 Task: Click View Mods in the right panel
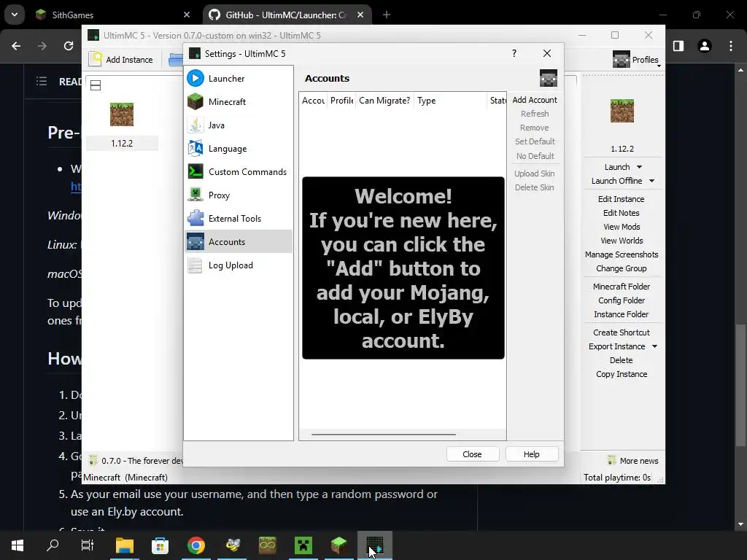(622, 227)
